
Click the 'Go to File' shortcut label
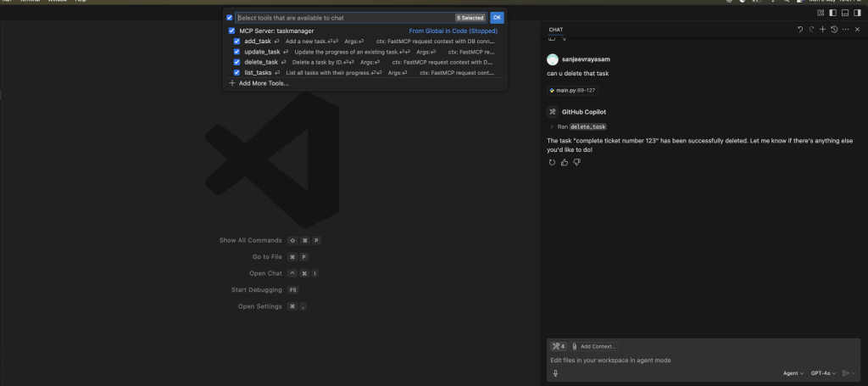tap(267, 257)
